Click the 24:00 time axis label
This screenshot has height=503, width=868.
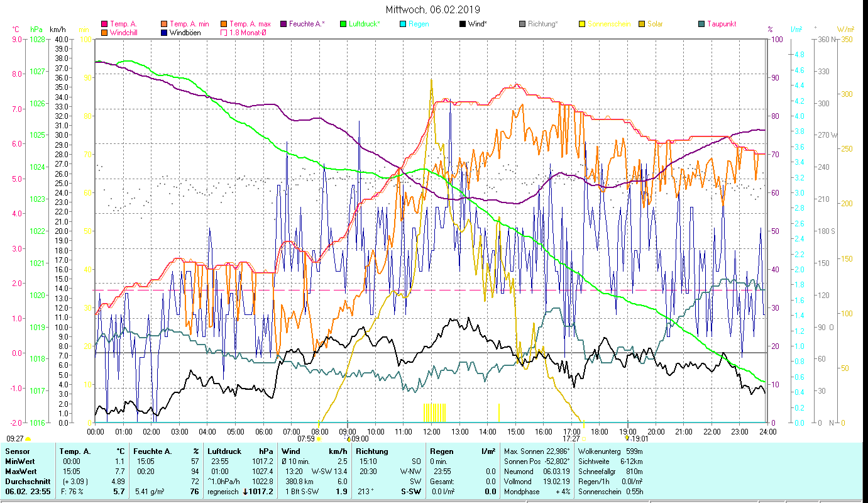767,431
